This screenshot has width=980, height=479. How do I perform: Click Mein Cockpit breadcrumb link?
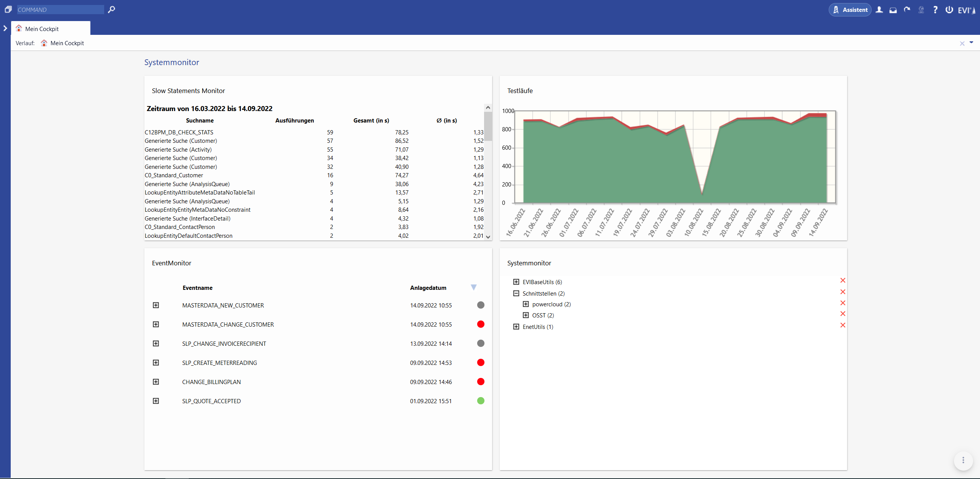point(67,43)
